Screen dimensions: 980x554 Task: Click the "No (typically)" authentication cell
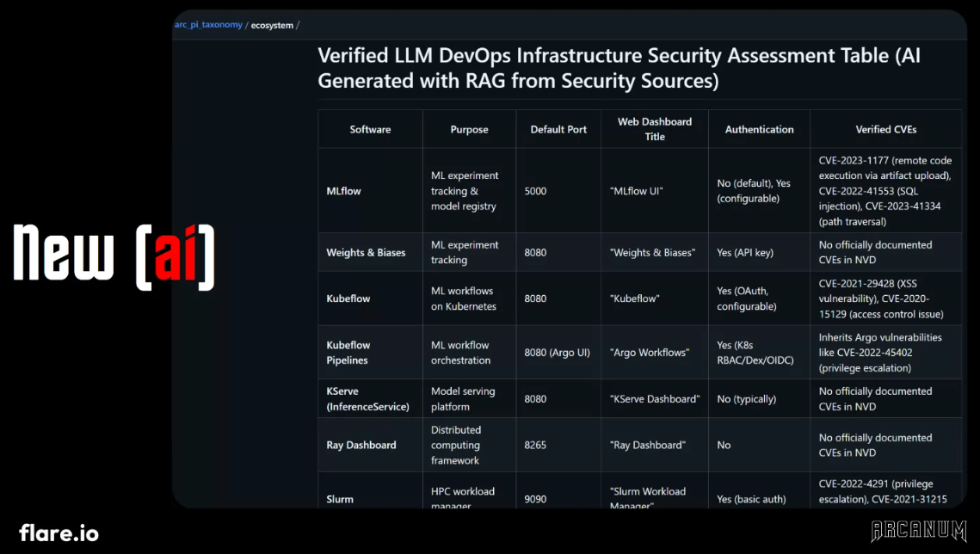point(760,398)
